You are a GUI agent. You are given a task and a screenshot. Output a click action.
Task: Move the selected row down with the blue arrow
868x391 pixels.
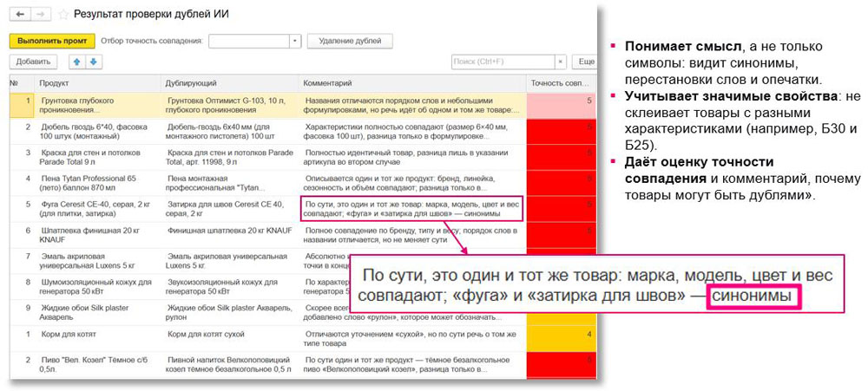point(94,62)
